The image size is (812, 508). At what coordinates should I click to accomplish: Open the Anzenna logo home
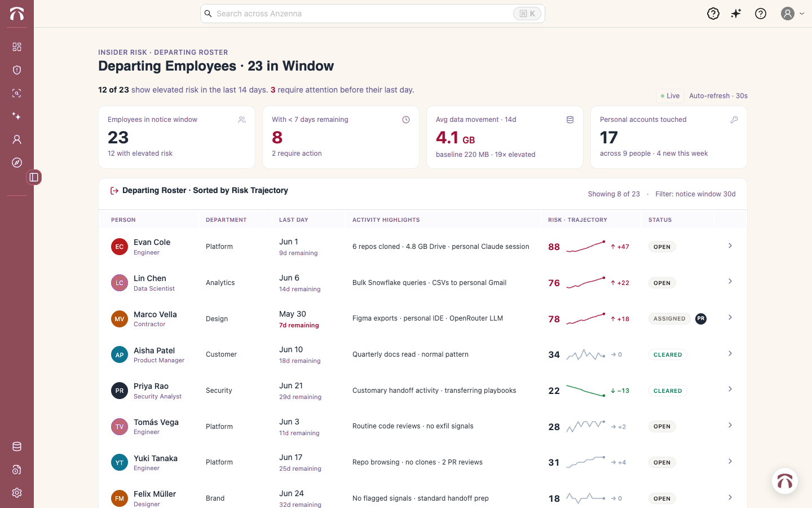17,14
